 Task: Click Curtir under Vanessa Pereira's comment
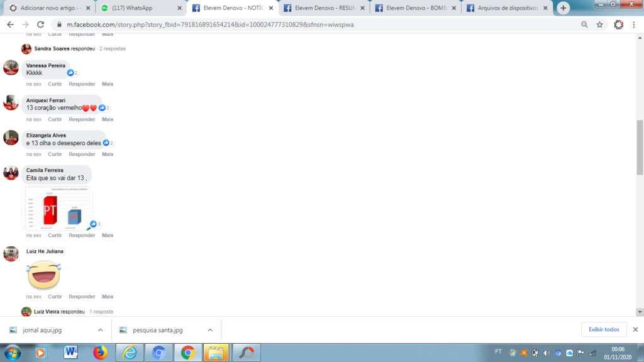click(55, 84)
